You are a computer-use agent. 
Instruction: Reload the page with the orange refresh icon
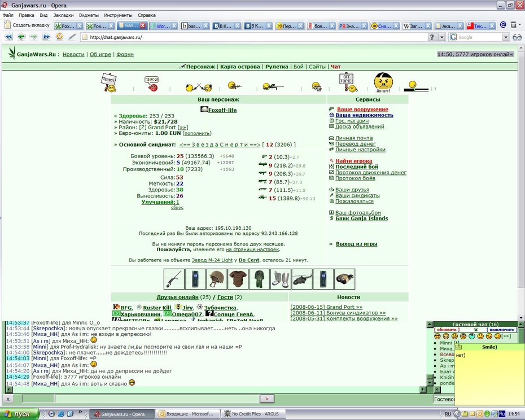pyautogui.click(x=59, y=37)
